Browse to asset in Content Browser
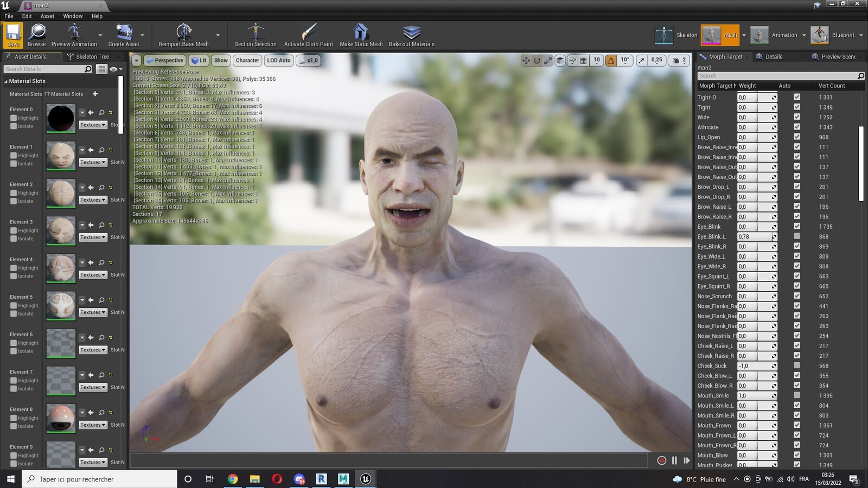Screen dimensions: 868x488 (x=36, y=35)
